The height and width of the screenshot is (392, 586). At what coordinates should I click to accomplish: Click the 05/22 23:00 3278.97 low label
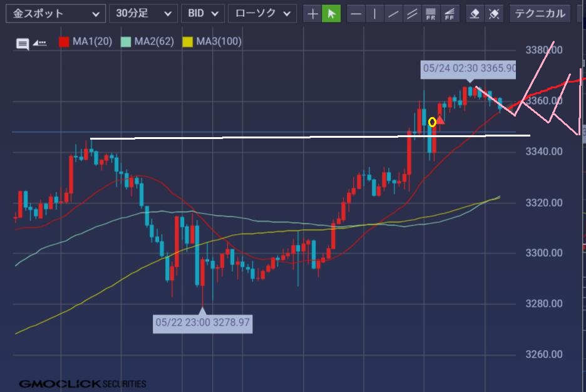coord(203,323)
